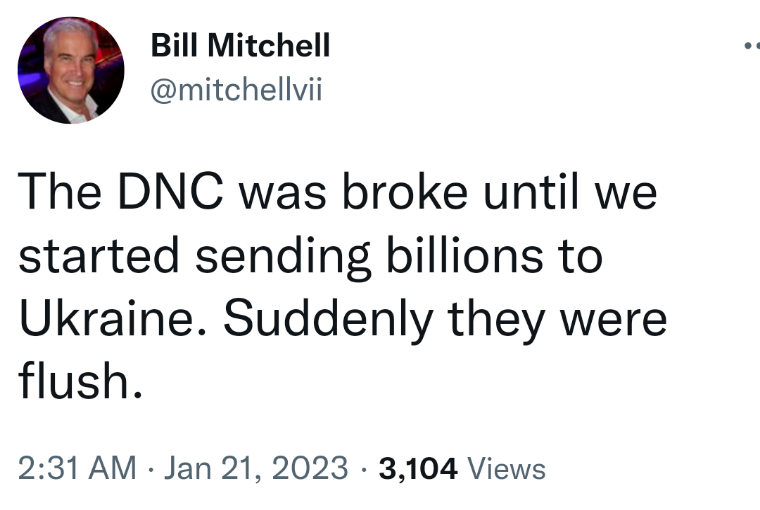The height and width of the screenshot is (510, 760).
Task: Click the word broke in first line
Action: [x=405, y=191]
